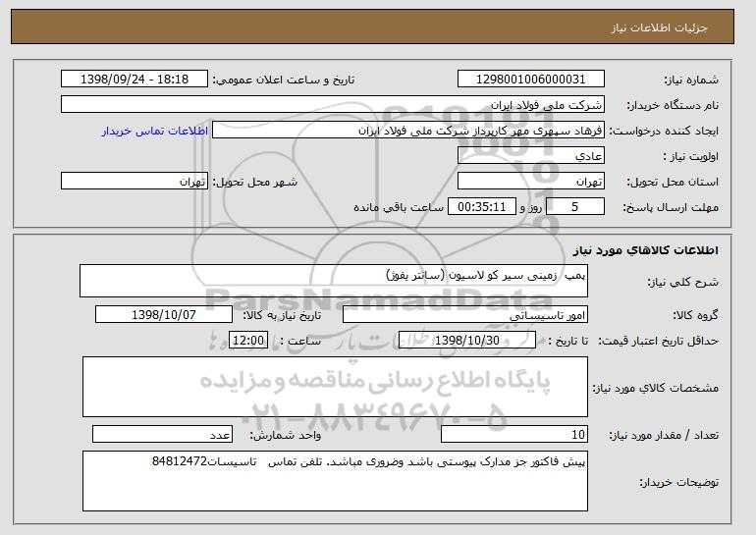Click the delivery city field تهران
Screen dimensions: 756x535
pyautogui.click(x=135, y=182)
